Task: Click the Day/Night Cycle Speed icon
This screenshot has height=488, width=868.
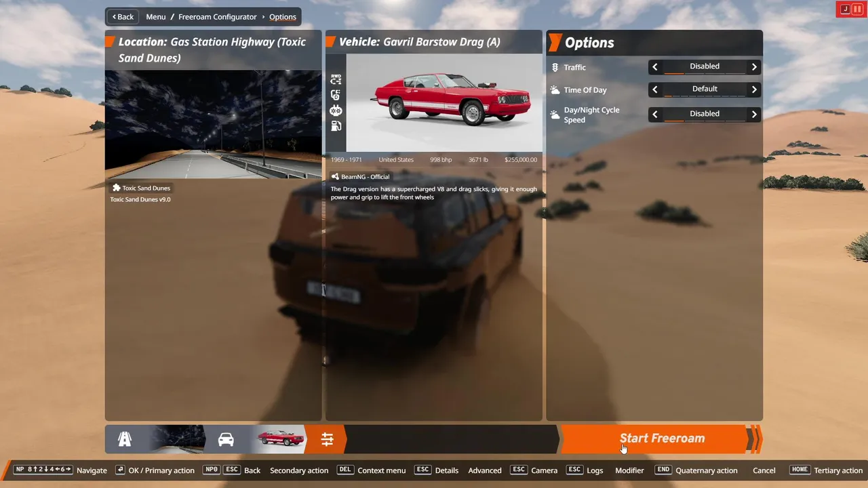Action: 555,115
